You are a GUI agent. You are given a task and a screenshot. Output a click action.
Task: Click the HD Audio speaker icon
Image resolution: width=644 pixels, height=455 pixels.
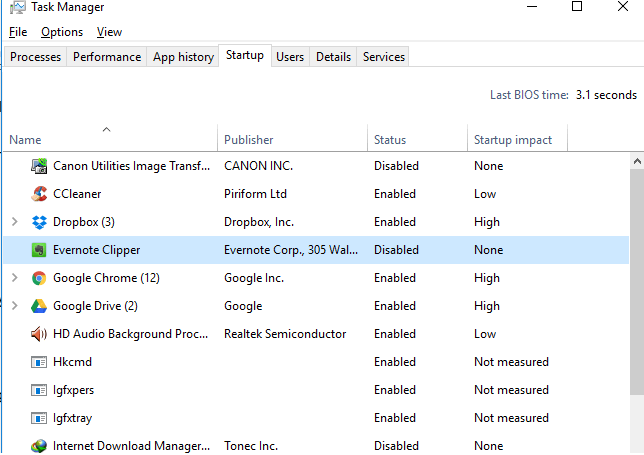pos(39,334)
